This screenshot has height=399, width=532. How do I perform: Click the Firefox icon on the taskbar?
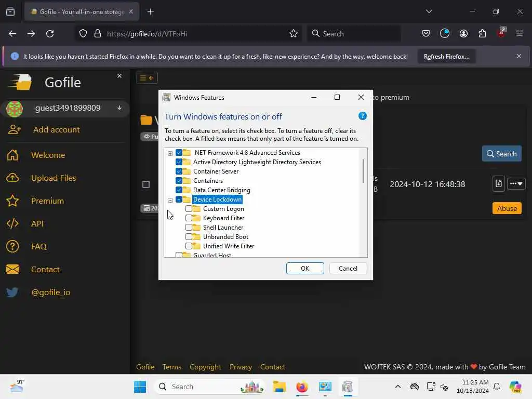[x=302, y=387]
